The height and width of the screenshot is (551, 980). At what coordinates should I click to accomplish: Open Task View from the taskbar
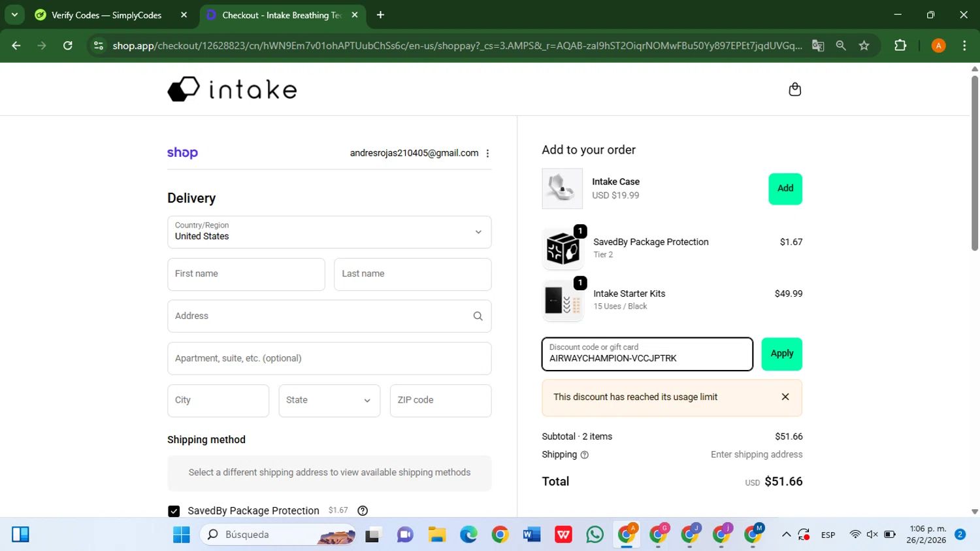point(373,535)
